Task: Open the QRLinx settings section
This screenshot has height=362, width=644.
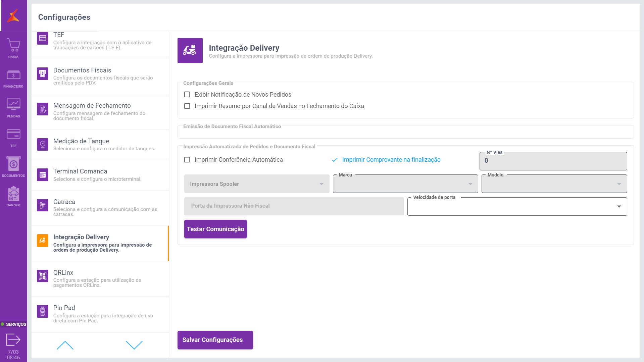Action: click(x=100, y=278)
